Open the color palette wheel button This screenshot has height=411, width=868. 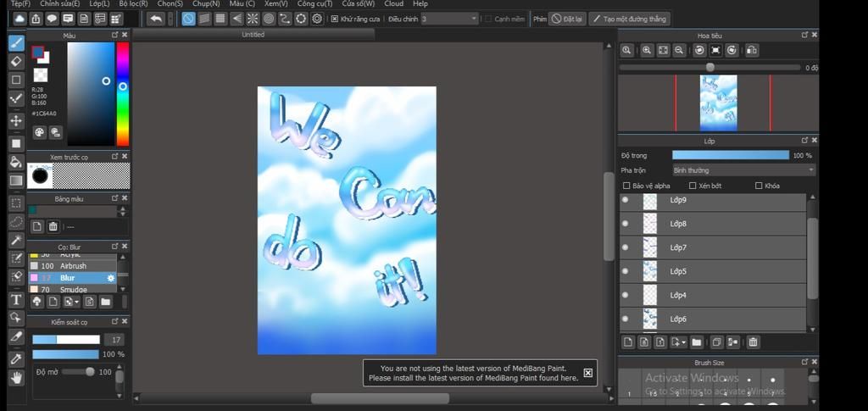(x=39, y=132)
